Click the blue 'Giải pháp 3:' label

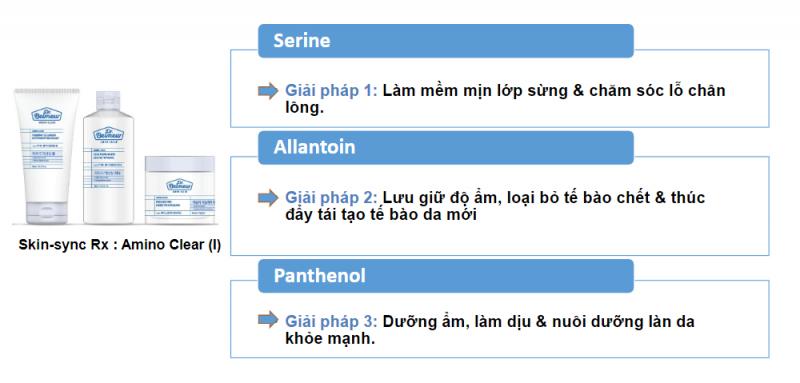[331, 322]
